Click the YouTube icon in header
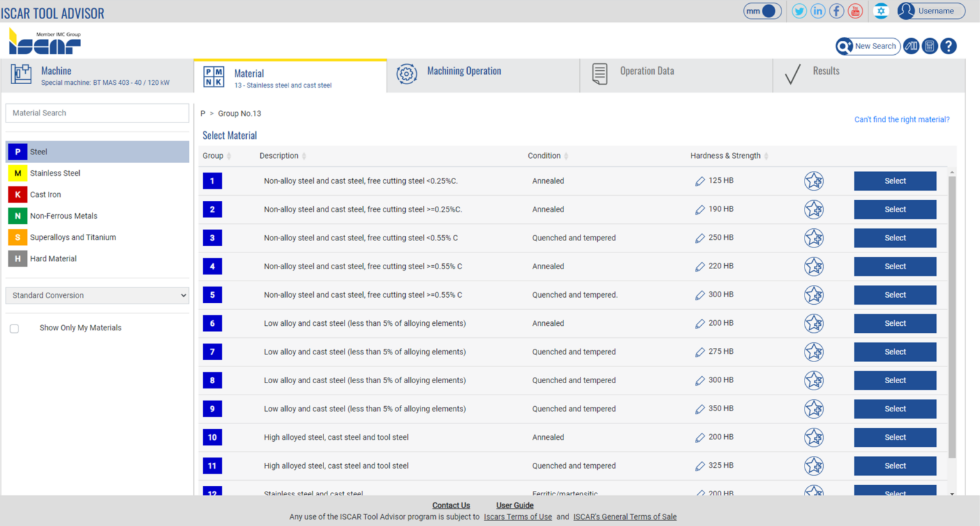Image resolution: width=980 pixels, height=526 pixels. coord(855,11)
